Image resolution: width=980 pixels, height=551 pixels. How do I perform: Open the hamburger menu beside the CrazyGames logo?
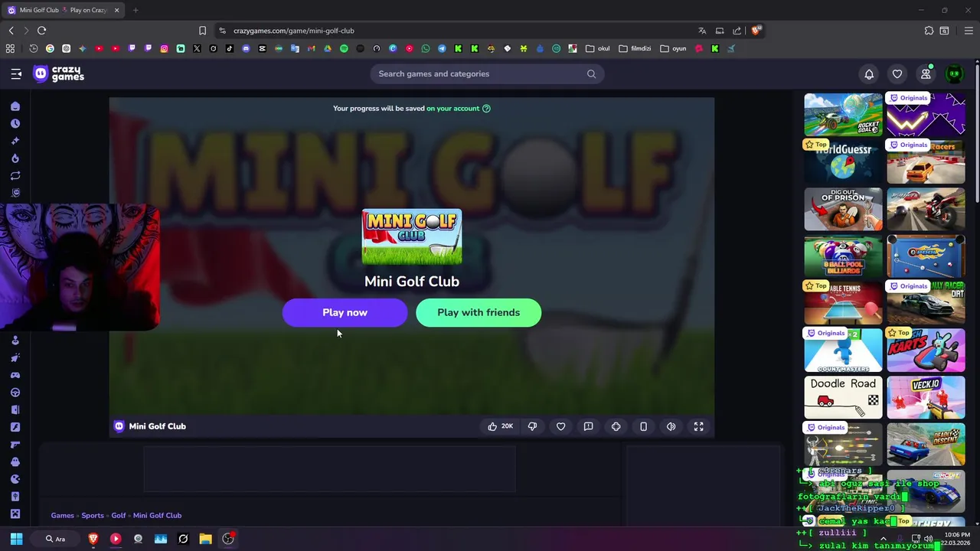(16, 73)
